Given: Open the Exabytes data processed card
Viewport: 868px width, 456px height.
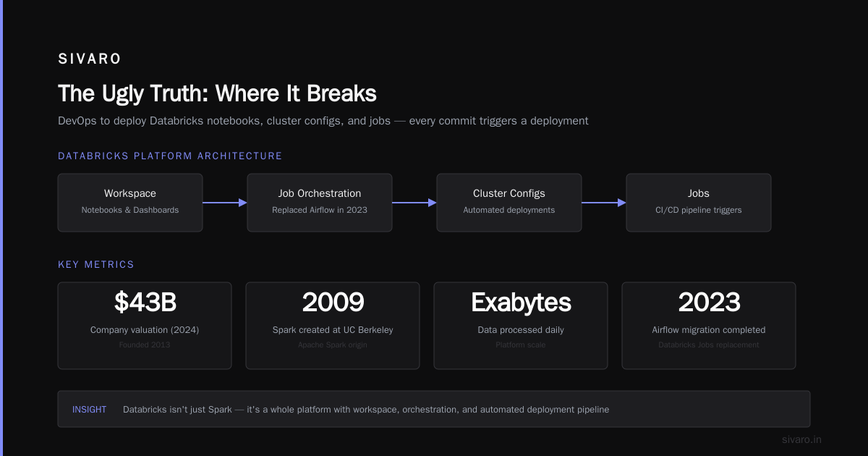Looking at the screenshot, I should 521,326.
